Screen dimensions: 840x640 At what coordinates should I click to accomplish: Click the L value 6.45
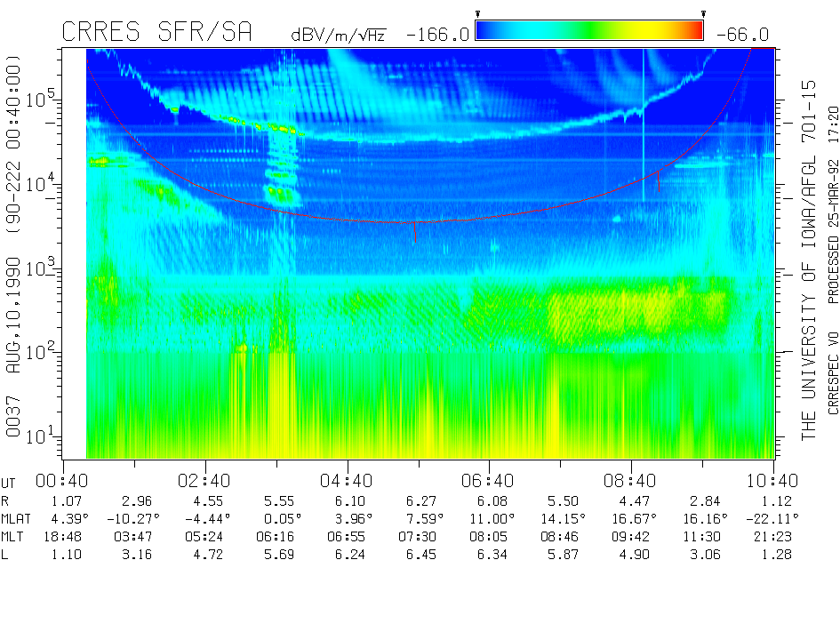click(418, 556)
